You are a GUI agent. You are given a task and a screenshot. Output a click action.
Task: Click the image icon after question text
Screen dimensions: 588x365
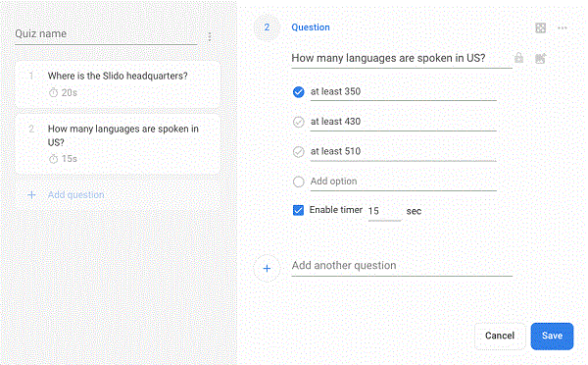[540, 58]
